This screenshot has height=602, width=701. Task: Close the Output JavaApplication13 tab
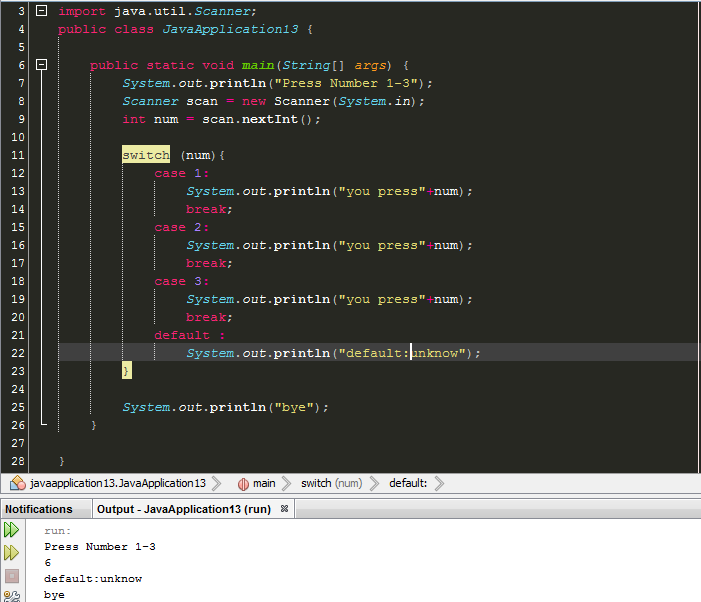[x=284, y=509]
